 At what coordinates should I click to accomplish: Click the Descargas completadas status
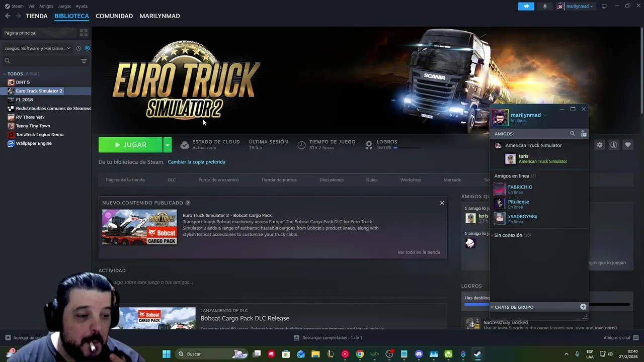click(328, 338)
